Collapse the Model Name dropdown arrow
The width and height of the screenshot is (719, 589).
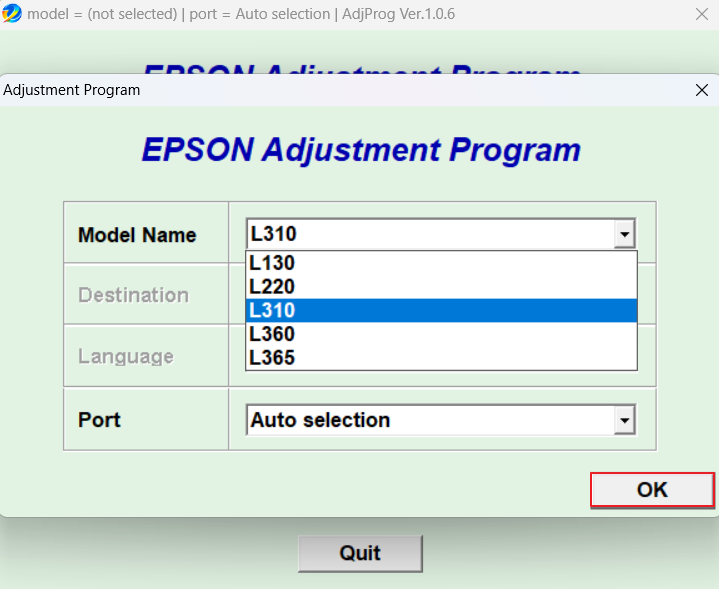tap(625, 235)
